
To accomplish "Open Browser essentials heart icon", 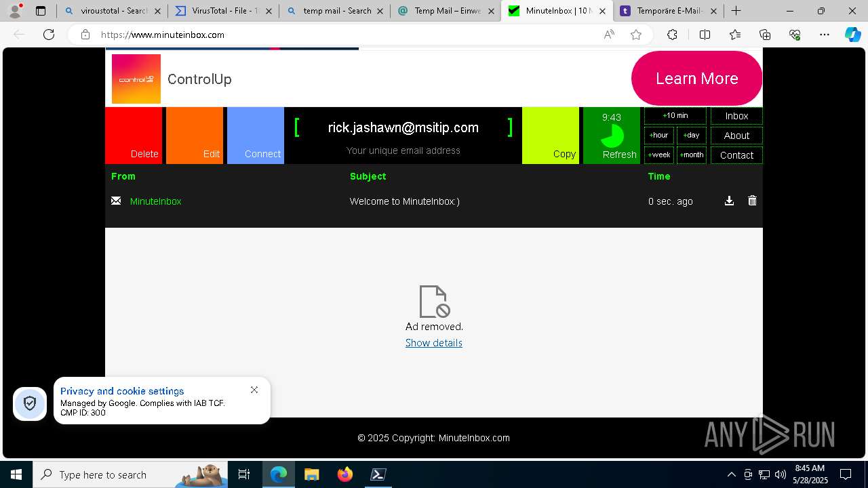I will [795, 35].
